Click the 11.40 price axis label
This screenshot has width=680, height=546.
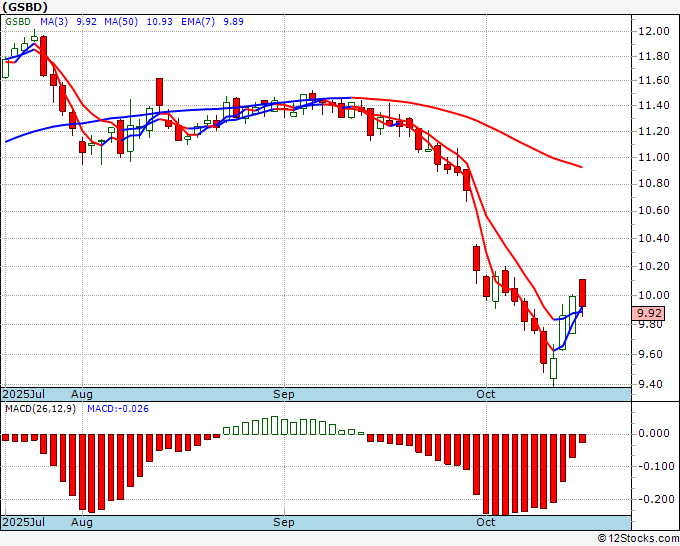(654, 105)
